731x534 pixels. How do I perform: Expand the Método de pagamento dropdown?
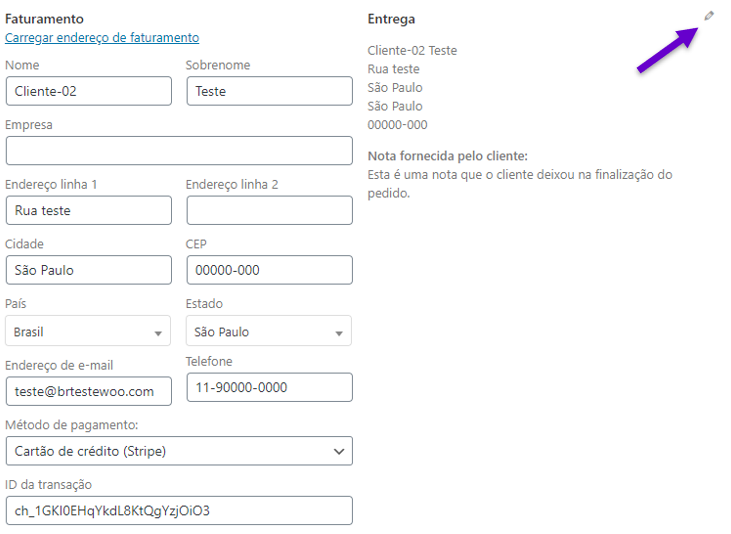[179, 451]
